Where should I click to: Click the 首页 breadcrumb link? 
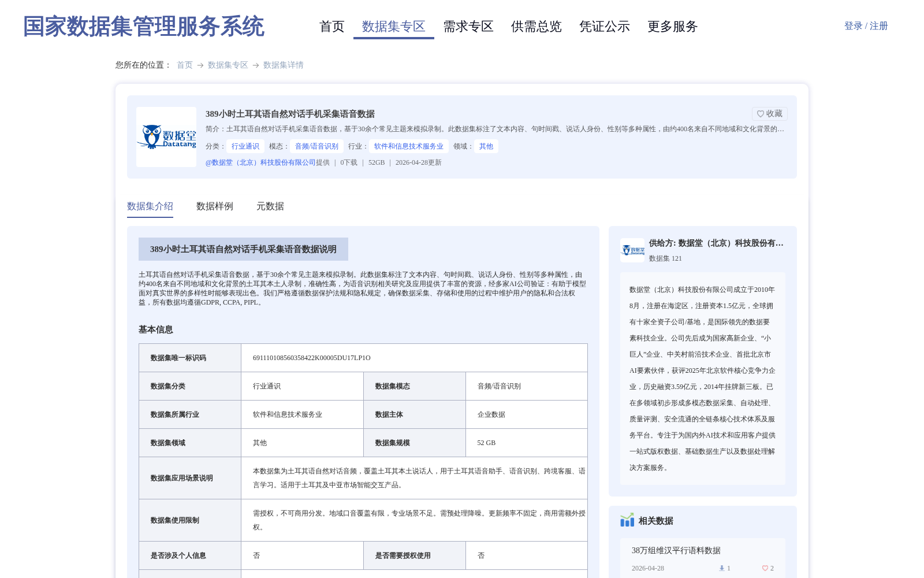185,65
